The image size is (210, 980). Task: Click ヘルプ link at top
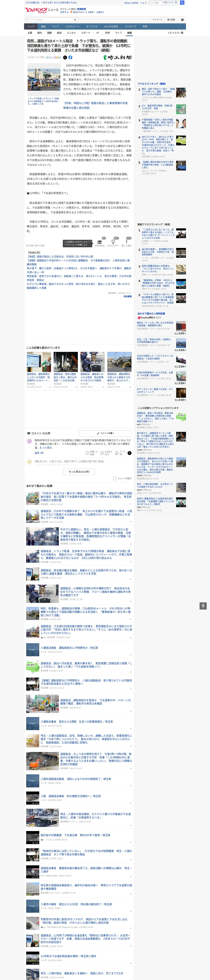[143, 3]
